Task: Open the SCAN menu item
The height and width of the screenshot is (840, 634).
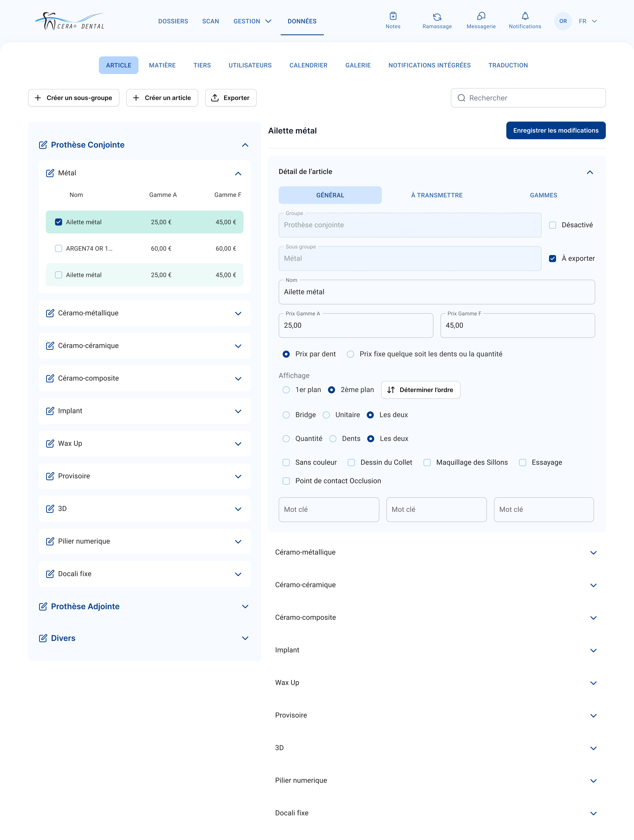Action: 211,21
